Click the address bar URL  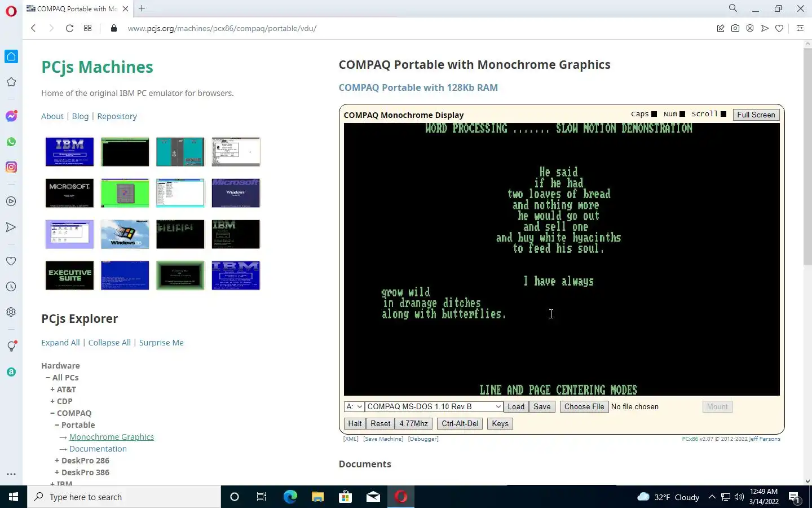click(x=222, y=28)
